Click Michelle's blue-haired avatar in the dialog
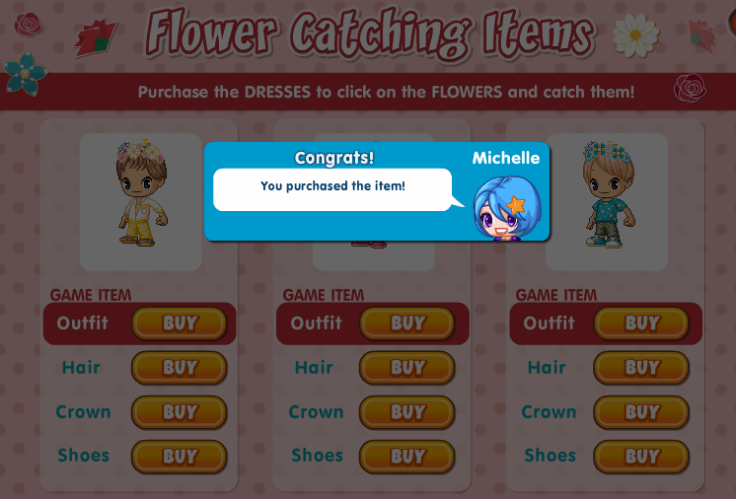Viewport: 736px width, 499px height. 507,208
